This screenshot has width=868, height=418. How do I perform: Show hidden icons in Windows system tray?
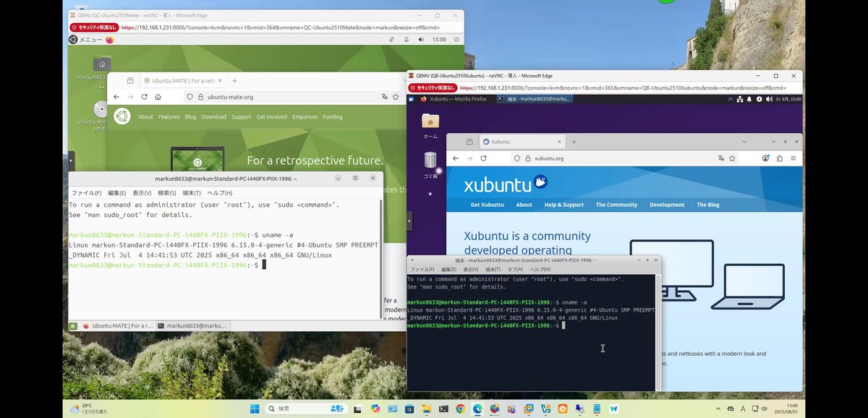click(719, 409)
